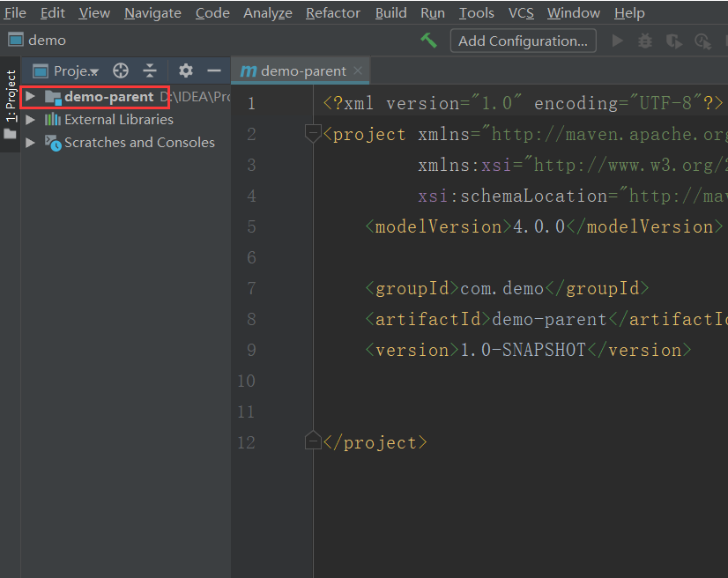728x578 pixels.
Task: Click the demo breadcrumb in navigation bar
Action: click(x=47, y=41)
